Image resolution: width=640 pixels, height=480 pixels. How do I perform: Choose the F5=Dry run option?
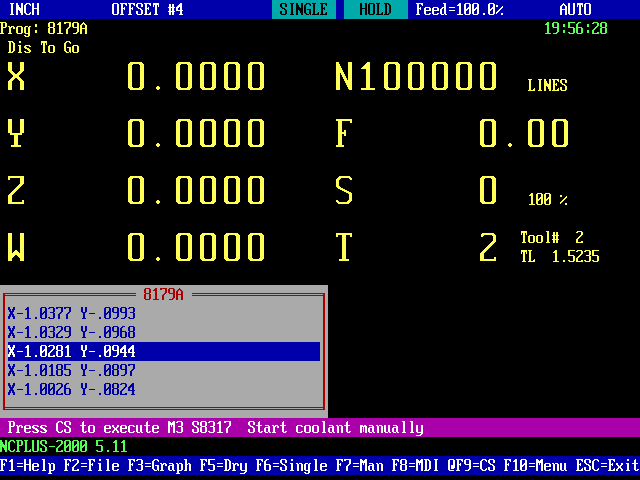click(224, 466)
